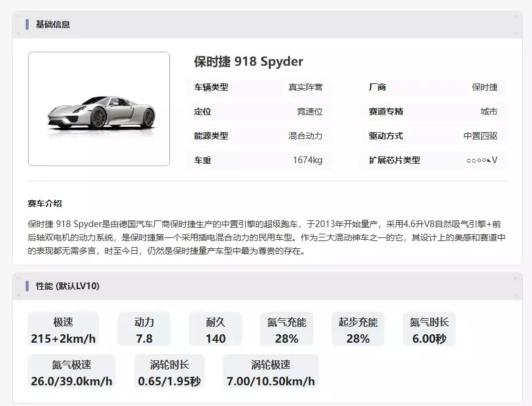
Task: Click the 起步充能 stat label
Action: [358, 322]
